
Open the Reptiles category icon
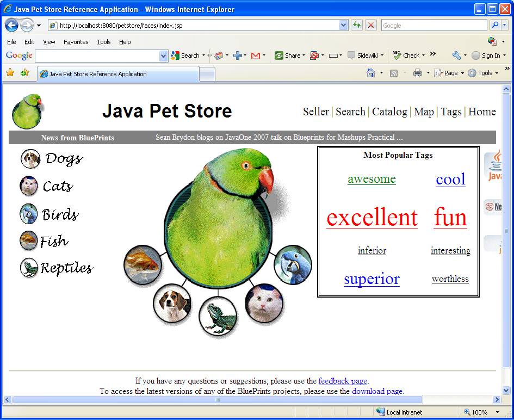coord(28,268)
